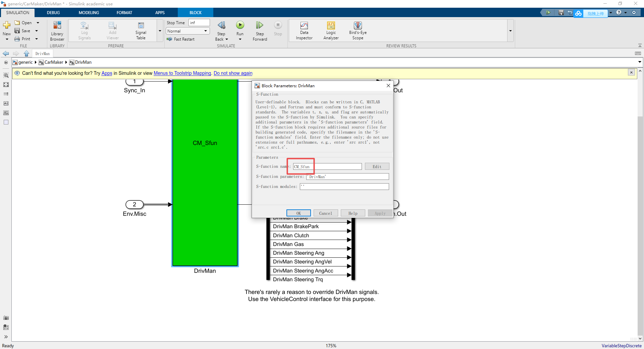Expand the Save dropdown arrow
Viewport: 644px width, 349px height.
(37, 31)
